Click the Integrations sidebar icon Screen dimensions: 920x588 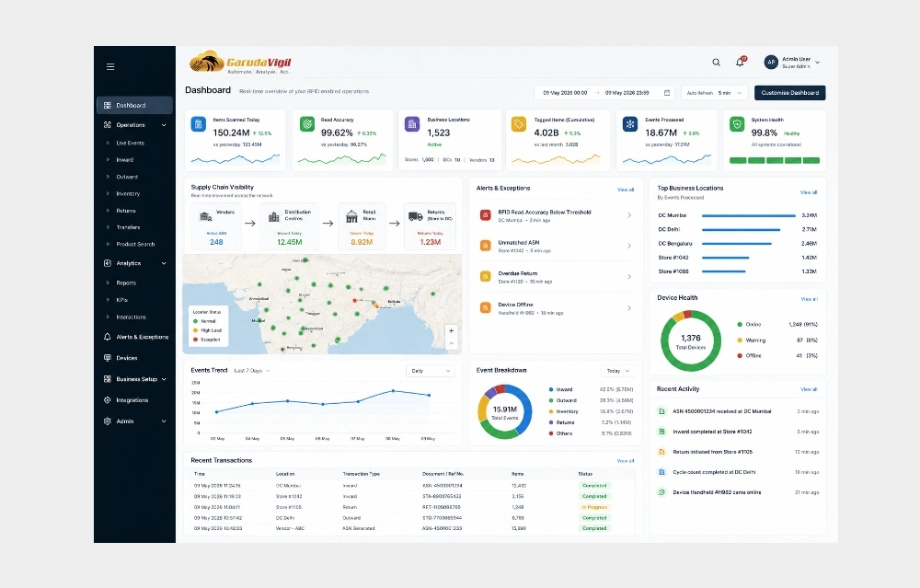[108, 400]
